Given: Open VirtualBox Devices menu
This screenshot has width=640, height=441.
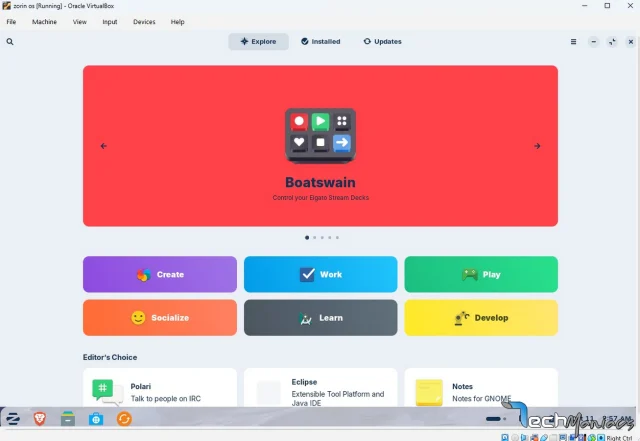Looking at the screenshot, I should point(144,22).
